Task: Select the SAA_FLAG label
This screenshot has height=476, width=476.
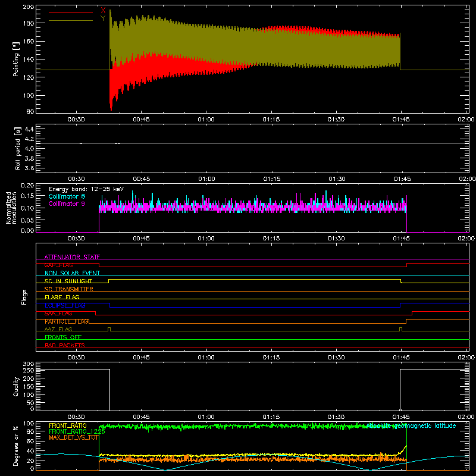Action: point(58,314)
